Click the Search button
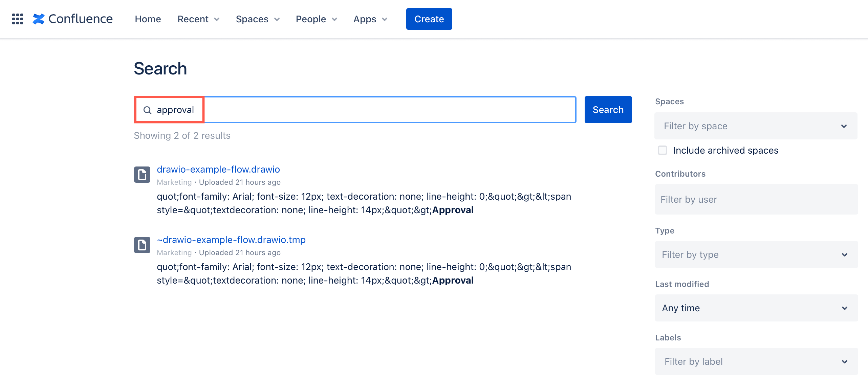 point(608,109)
